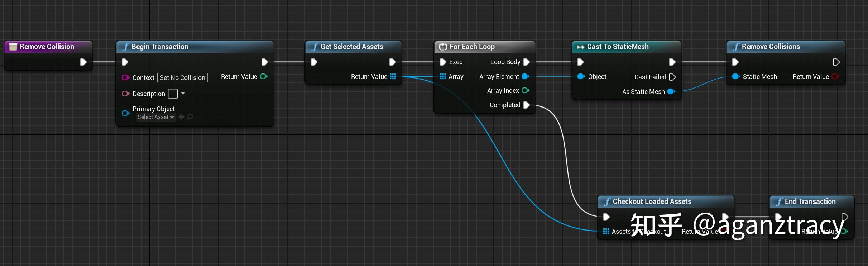
Task: Click the Primary Object pin
Action: (125, 113)
